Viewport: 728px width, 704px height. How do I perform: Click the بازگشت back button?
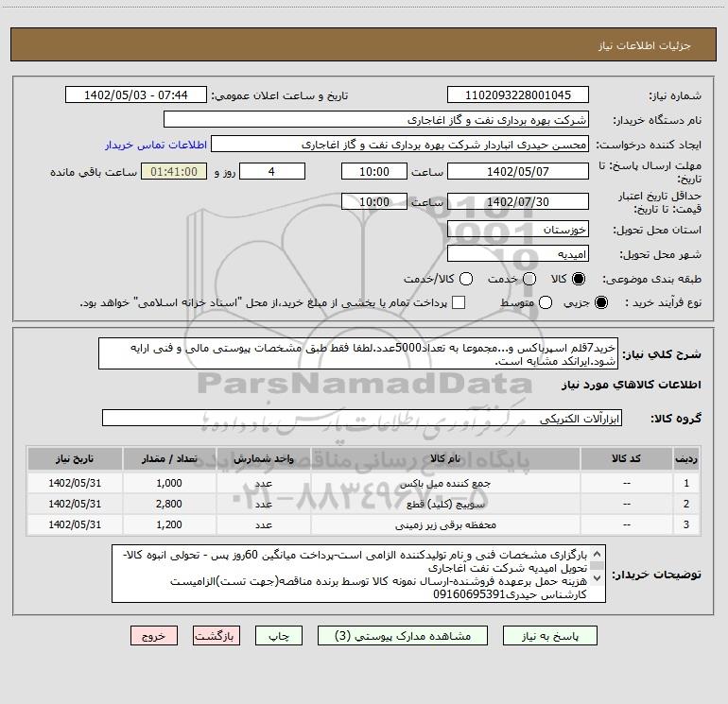pyautogui.click(x=217, y=636)
